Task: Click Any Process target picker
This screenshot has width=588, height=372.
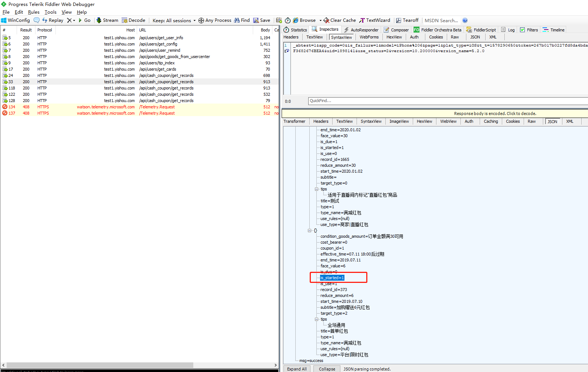Action: point(215,20)
